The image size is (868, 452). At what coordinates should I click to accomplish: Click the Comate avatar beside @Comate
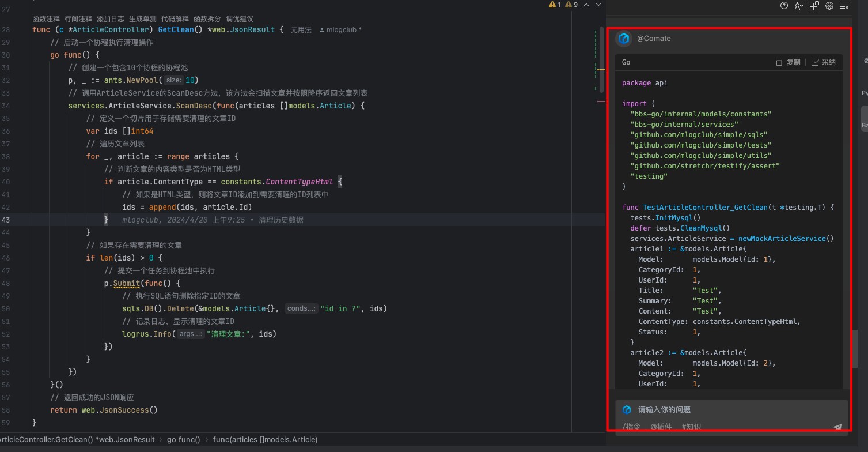tap(624, 39)
